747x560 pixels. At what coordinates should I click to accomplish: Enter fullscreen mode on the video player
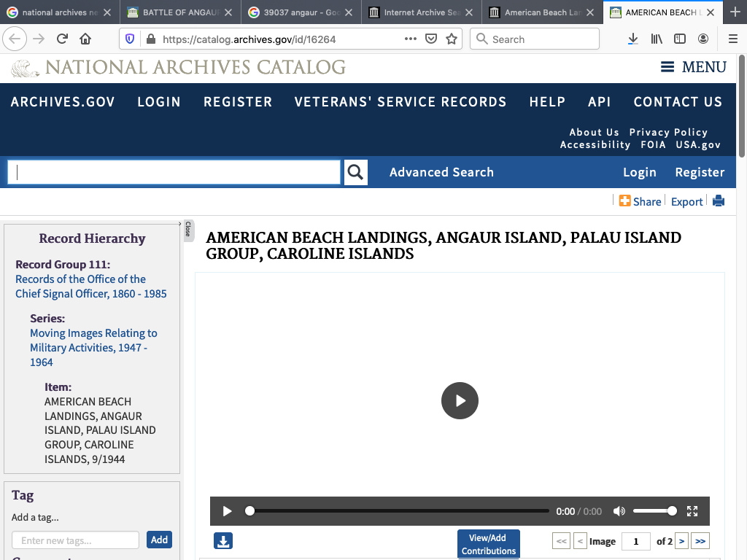click(693, 511)
